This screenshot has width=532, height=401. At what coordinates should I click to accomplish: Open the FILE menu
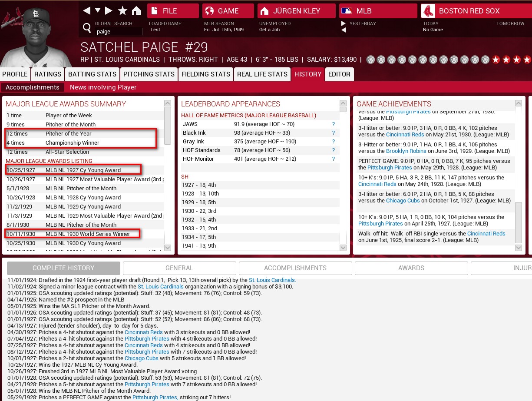click(172, 11)
